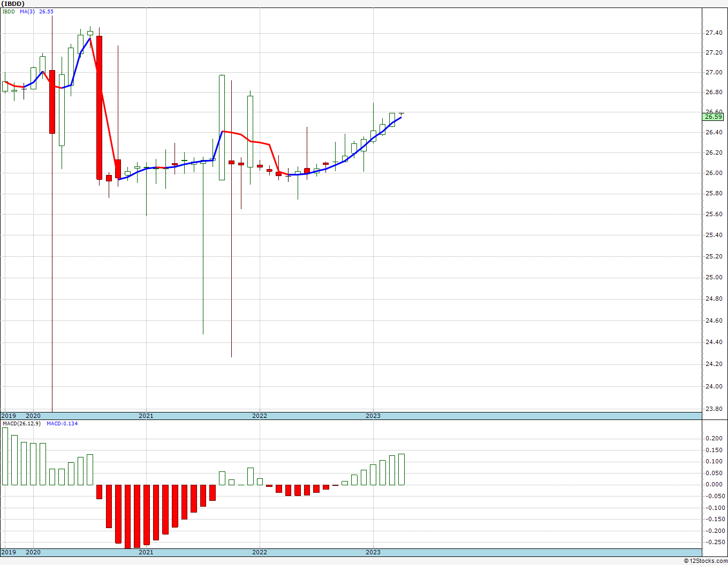This screenshot has height=565, width=728.
Task: Select the 25.20 price axis label
Action: click(714, 256)
